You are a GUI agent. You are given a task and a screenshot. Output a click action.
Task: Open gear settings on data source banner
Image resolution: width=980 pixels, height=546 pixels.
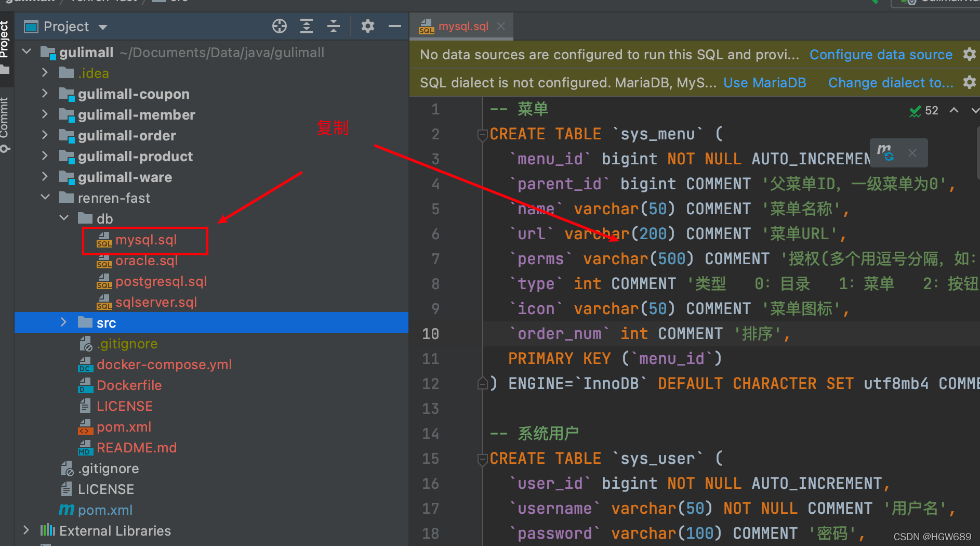969,54
